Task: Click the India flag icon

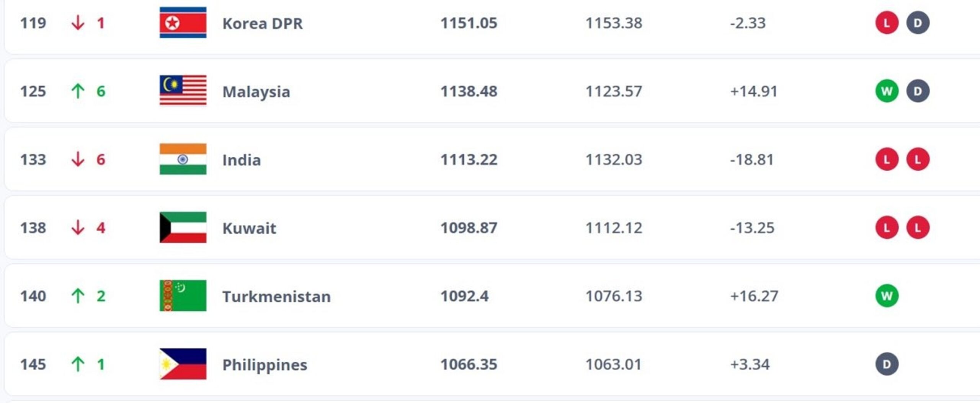Action: click(183, 159)
